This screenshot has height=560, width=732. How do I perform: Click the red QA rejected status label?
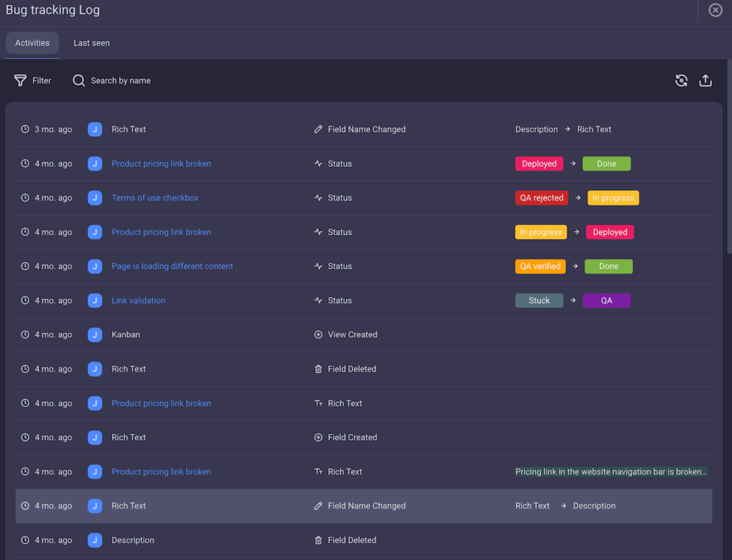541,198
